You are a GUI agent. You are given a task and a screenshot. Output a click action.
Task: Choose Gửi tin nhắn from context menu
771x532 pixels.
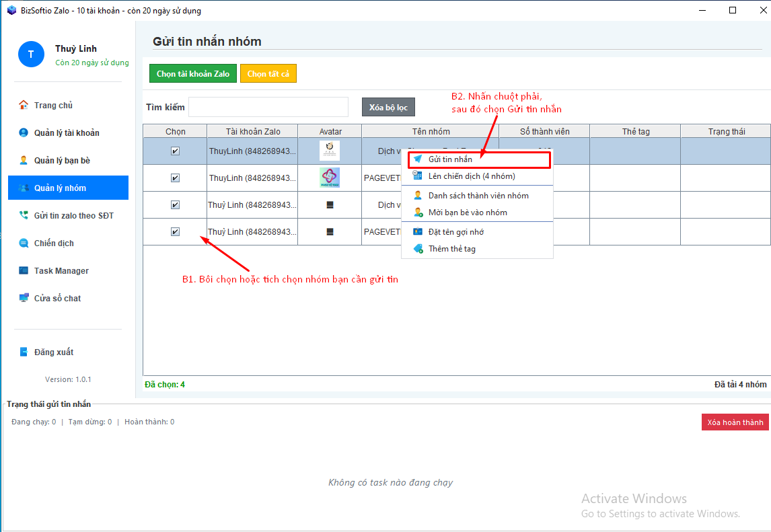pos(450,159)
